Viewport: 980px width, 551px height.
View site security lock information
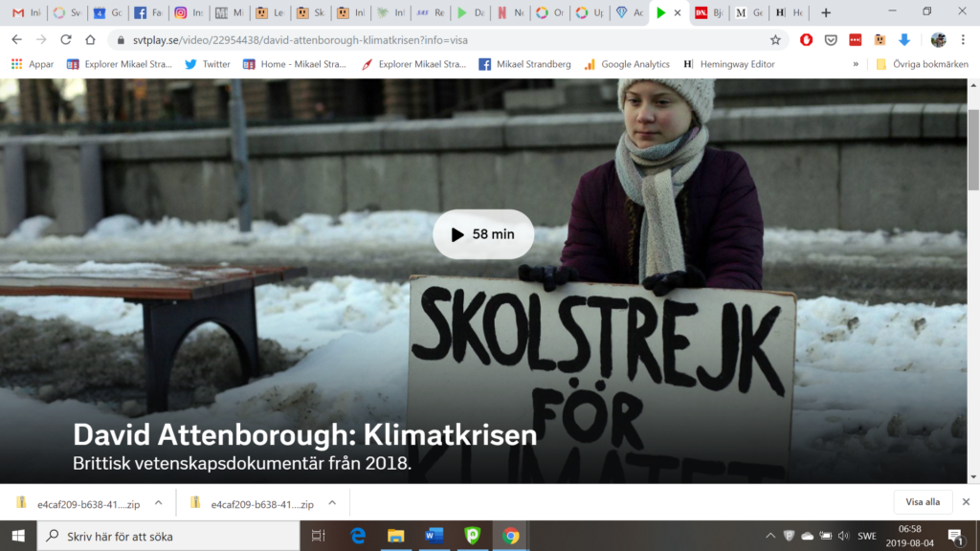click(x=121, y=40)
